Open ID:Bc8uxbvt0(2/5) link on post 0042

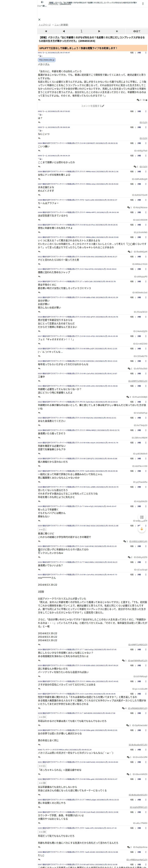(138, 795)
